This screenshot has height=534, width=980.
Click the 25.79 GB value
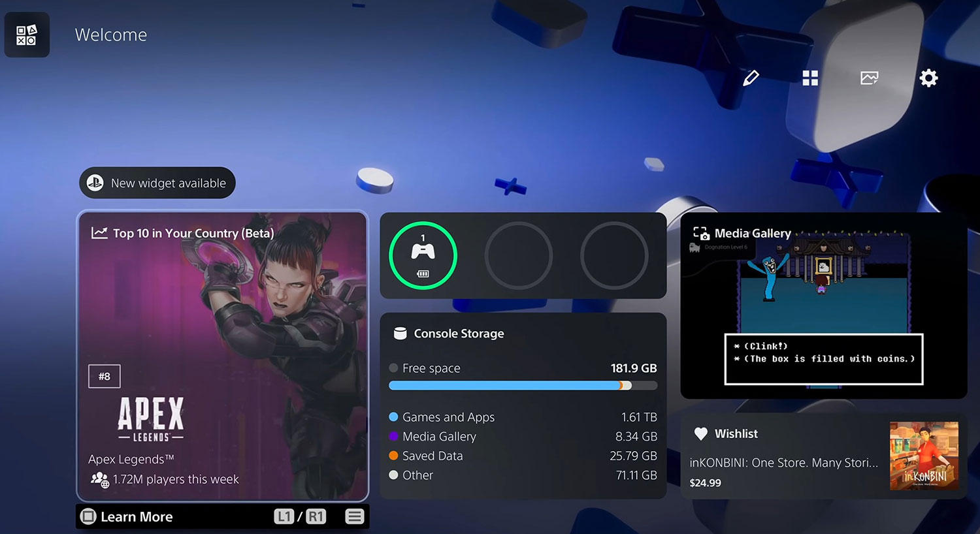634,456
